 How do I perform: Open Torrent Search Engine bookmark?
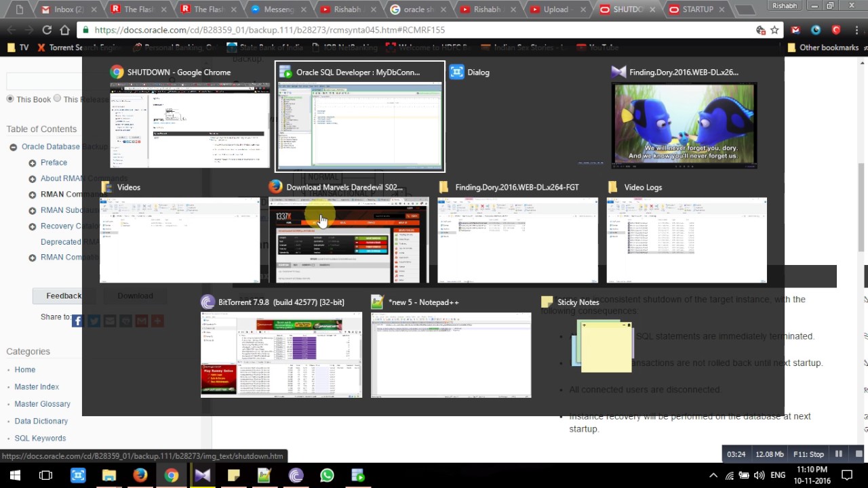tap(79, 47)
